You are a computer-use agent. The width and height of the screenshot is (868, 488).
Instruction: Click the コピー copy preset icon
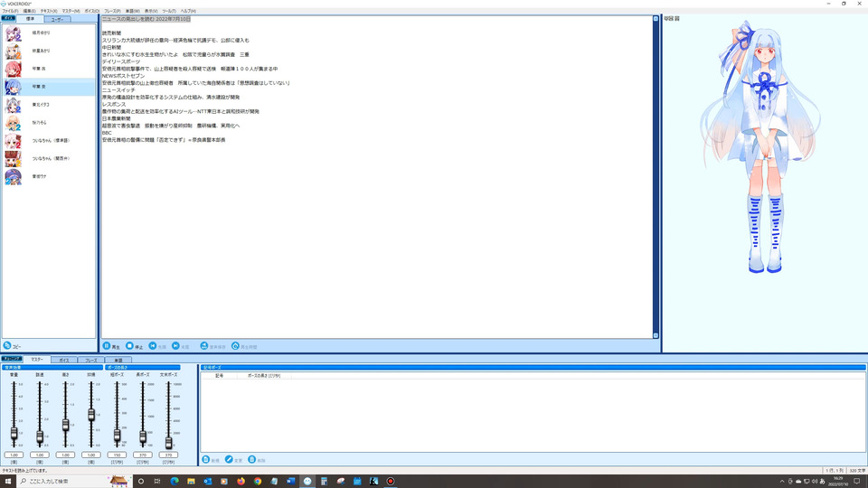pos(7,346)
